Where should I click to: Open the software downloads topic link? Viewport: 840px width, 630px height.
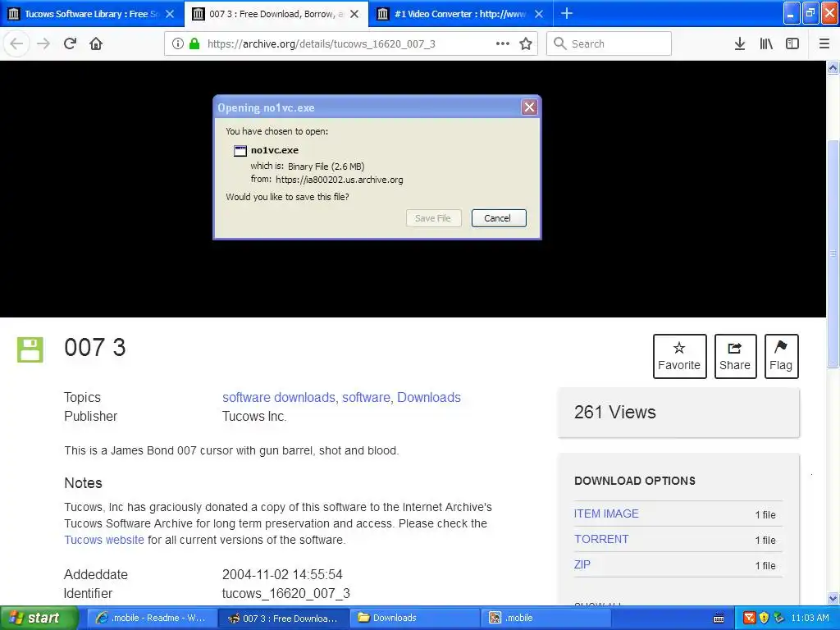pyautogui.click(x=279, y=398)
